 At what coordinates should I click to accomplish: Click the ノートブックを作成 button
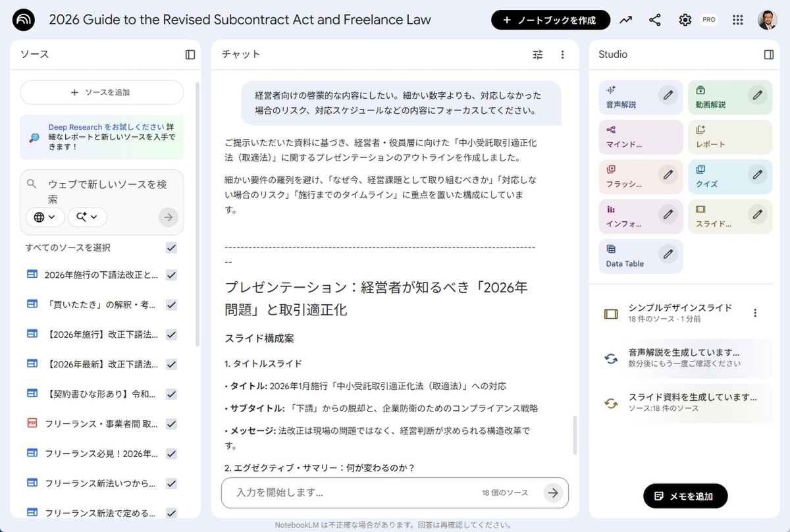point(550,20)
